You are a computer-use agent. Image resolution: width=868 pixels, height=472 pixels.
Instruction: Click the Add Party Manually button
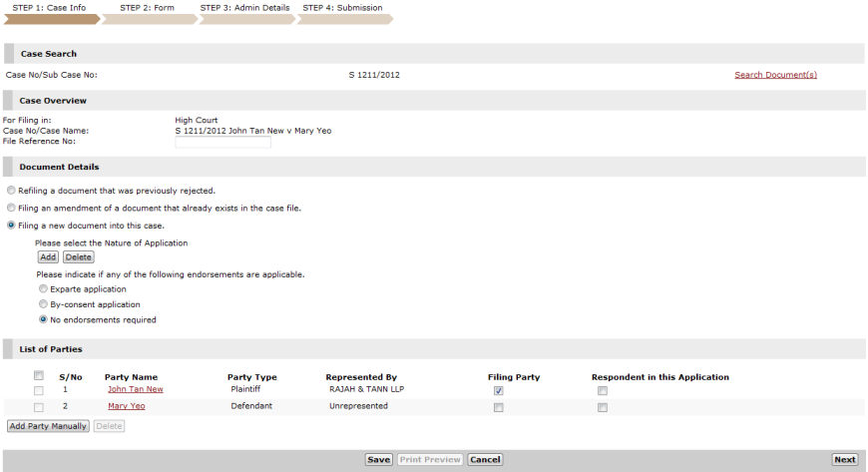[x=48, y=426]
